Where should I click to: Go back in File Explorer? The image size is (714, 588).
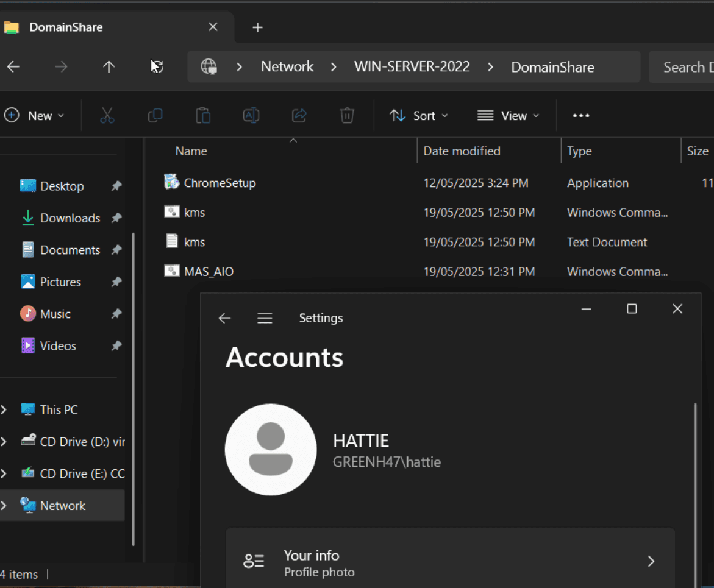click(x=13, y=67)
